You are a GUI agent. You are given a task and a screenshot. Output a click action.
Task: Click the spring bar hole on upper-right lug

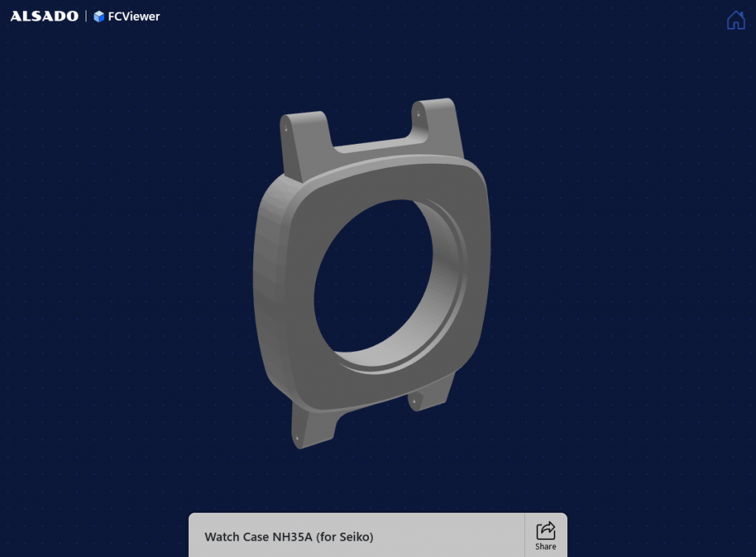[419, 114]
